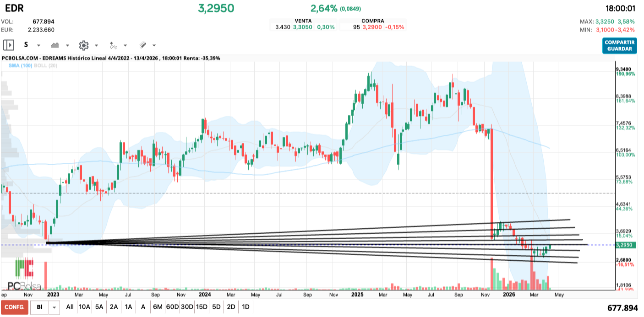Screen dimensions: 644x317
Task: Select the drawing pencil tool
Action: click(142, 45)
